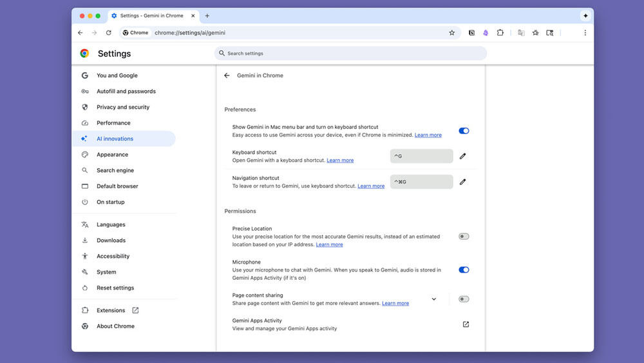Viewport: 644px width, 363px height.
Task: Open Learn more for Keyboard shortcut
Action: click(x=340, y=161)
